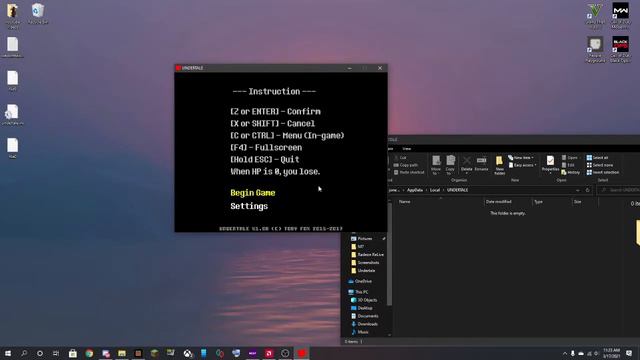The width and height of the screenshot is (640, 360).
Task: Open Settings in the Undertale menu
Action: [x=249, y=206]
